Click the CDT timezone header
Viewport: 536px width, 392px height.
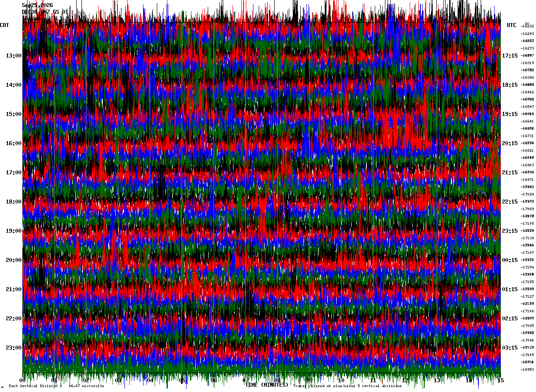[4, 25]
